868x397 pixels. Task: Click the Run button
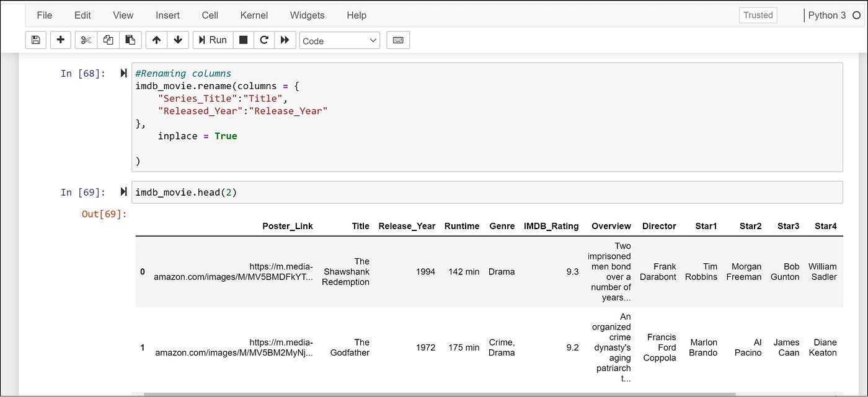point(213,40)
